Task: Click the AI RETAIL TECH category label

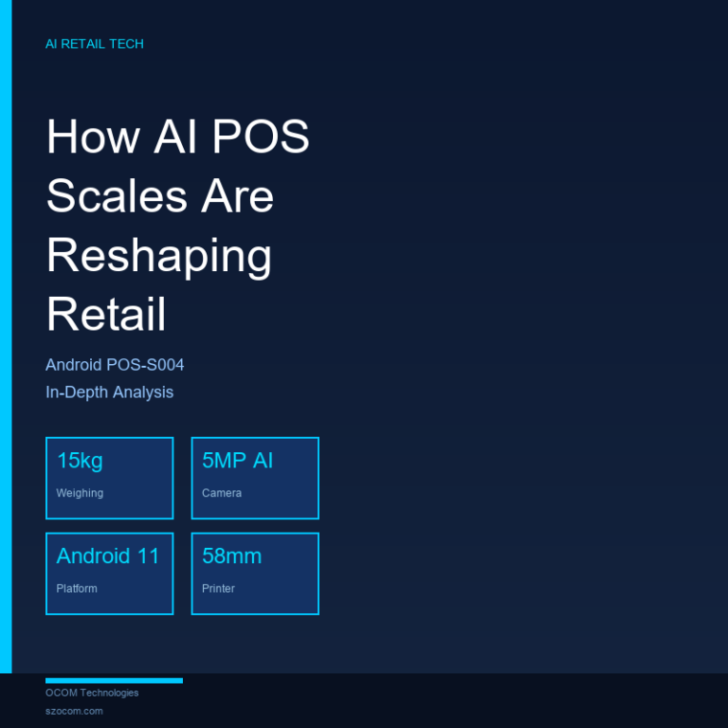Action: click(95, 45)
